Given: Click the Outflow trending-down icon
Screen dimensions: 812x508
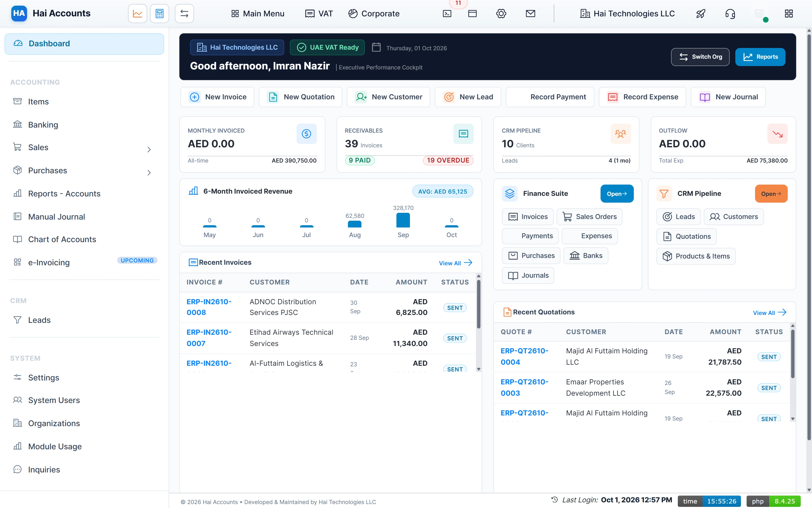Looking at the screenshot, I should tap(777, 134).
